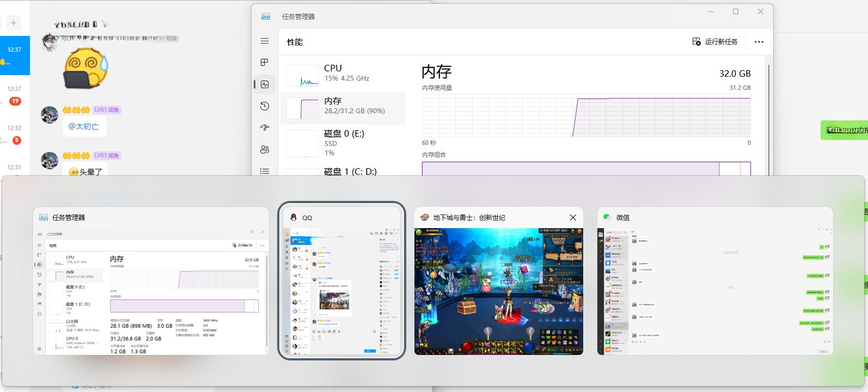Click DNF game icon in switcher title
Image resolution: width=868 pixels, height=392 pixels.
[x=425, y=217]
